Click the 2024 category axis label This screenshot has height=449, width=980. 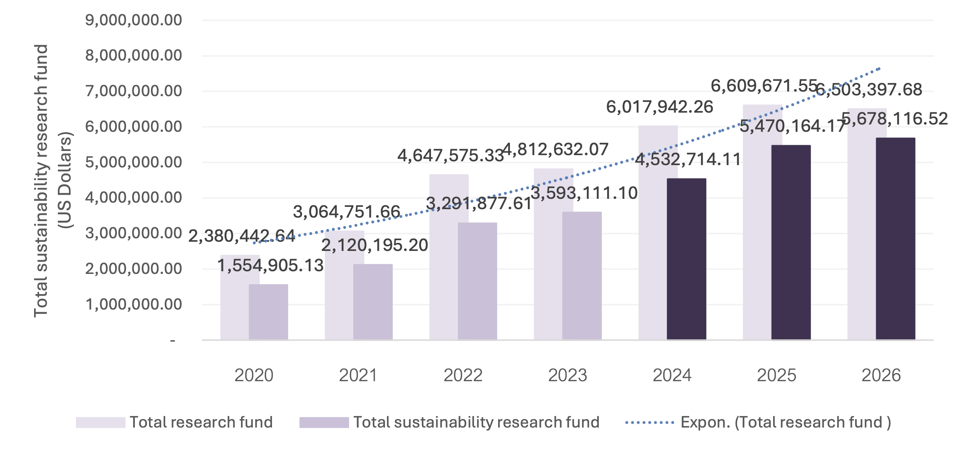click(x=672, y=375)
